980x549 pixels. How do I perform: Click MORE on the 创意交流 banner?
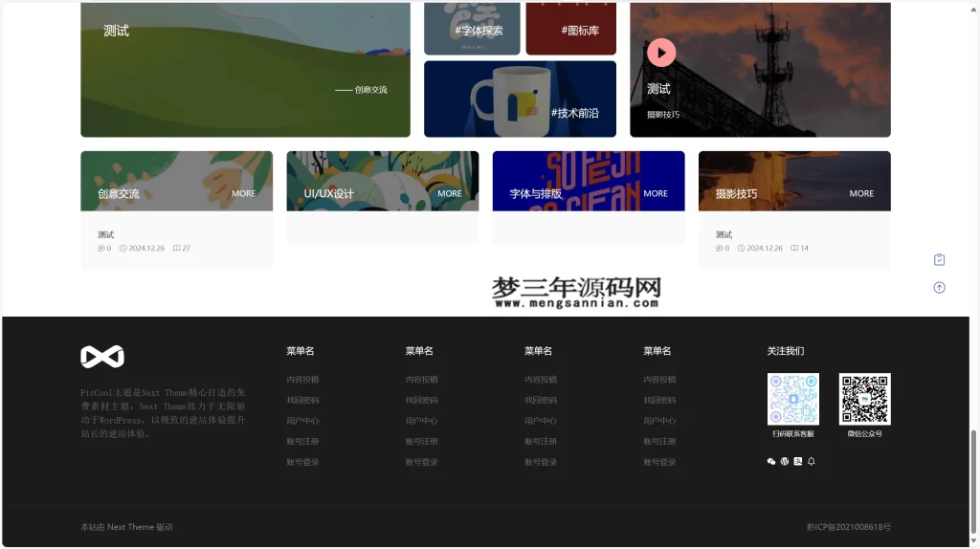pos(244,193)
